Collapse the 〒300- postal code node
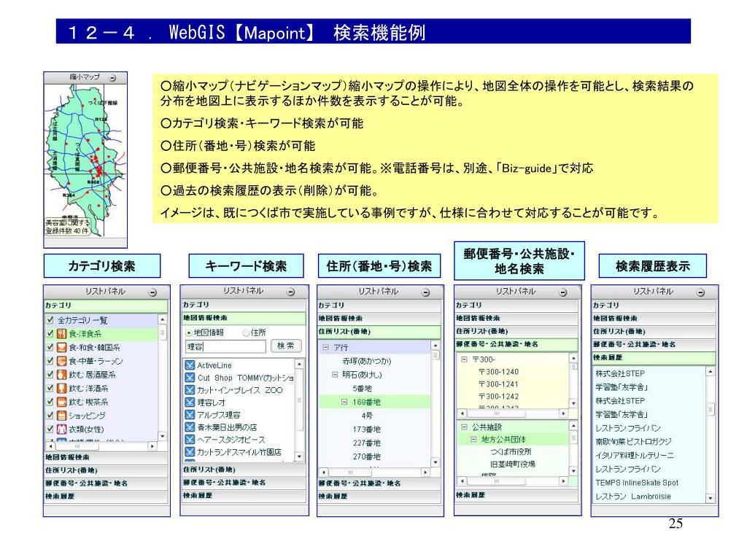The image size is (747, 560). point(464,359)
